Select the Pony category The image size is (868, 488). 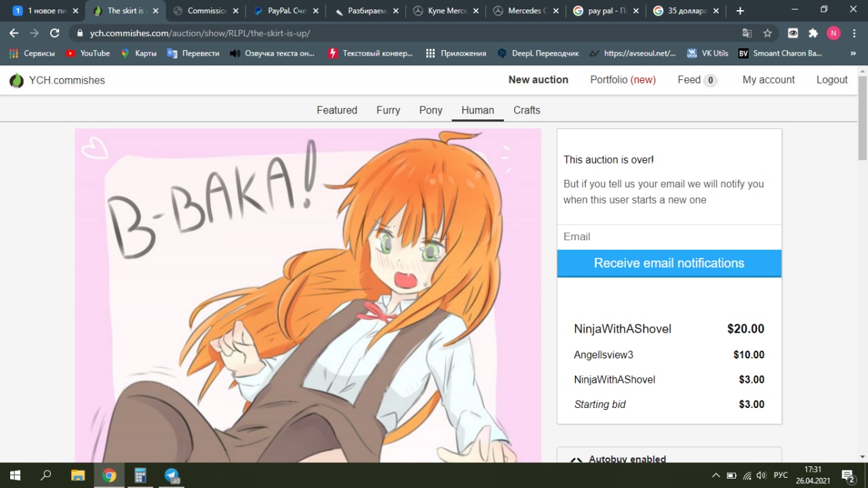tap(431, 110)
